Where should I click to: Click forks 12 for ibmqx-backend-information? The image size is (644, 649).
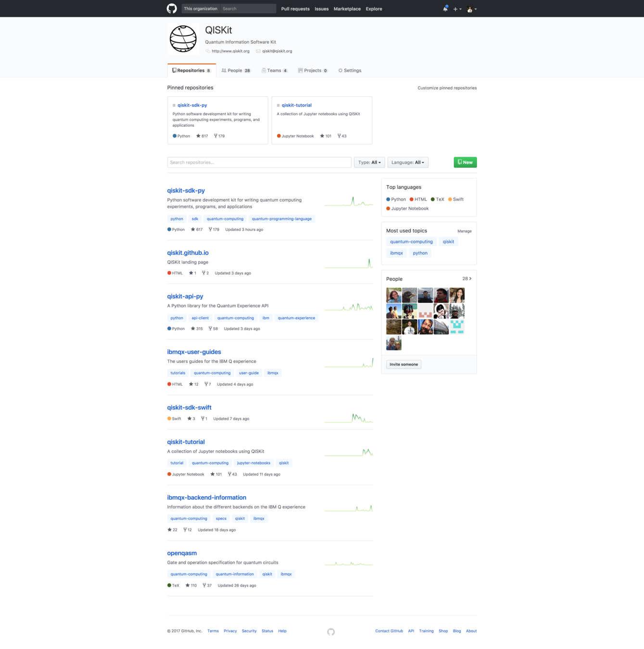(188, 530)
